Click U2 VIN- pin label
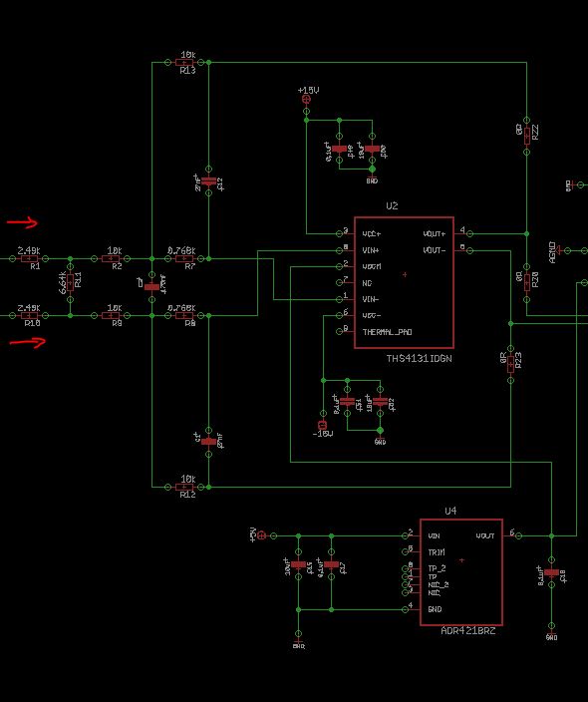This screenshot has width=588, height=702. click(x=371, y=299)
